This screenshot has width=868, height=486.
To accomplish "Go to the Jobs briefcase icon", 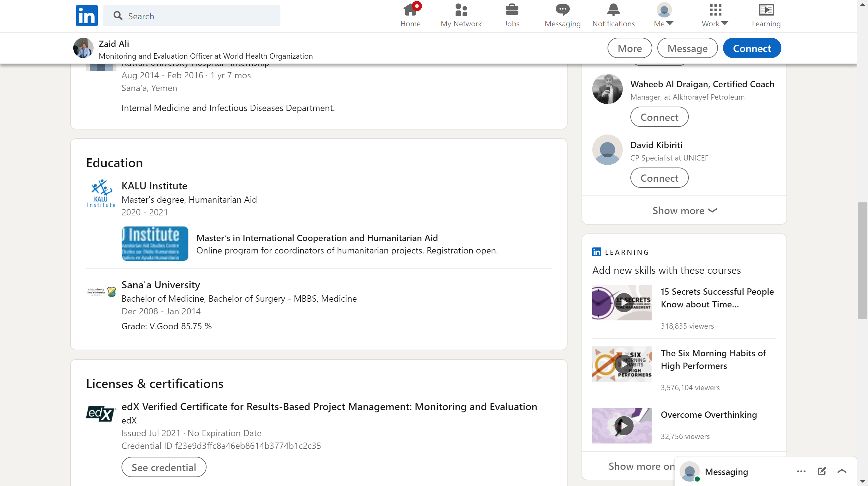I will coord(511,10).
